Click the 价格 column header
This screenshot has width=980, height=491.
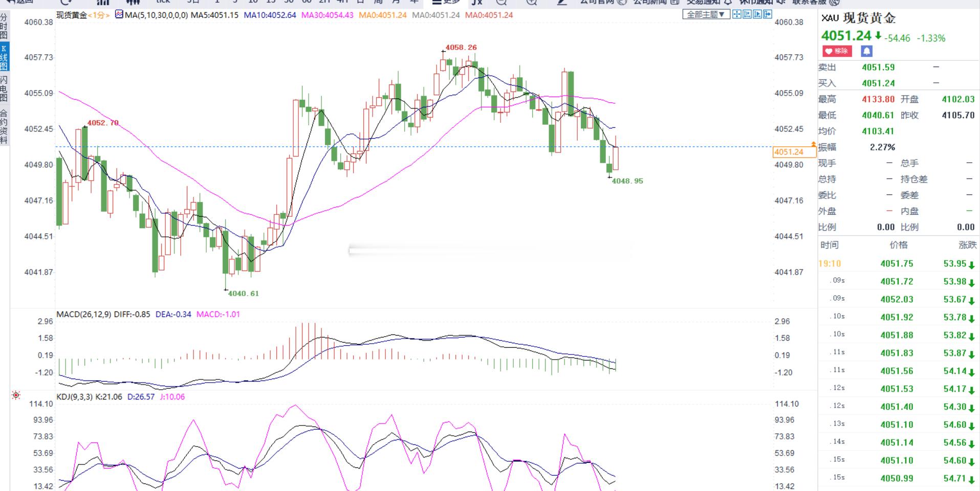click(x=899, y=245)
